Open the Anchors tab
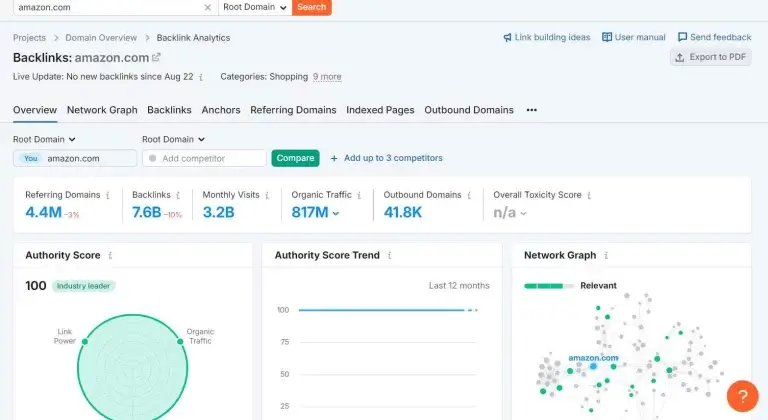Viewport: 768px width, 420px height. point(221,110)
